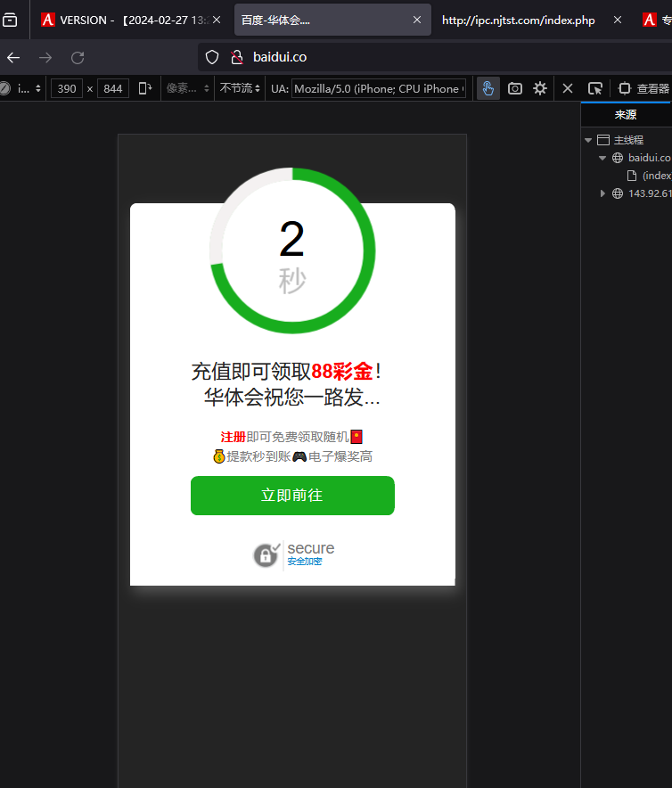The width and height of the screenshot is (672, 788).
Task: Close responsive design mode with X icon
Action: pos(568,88)
